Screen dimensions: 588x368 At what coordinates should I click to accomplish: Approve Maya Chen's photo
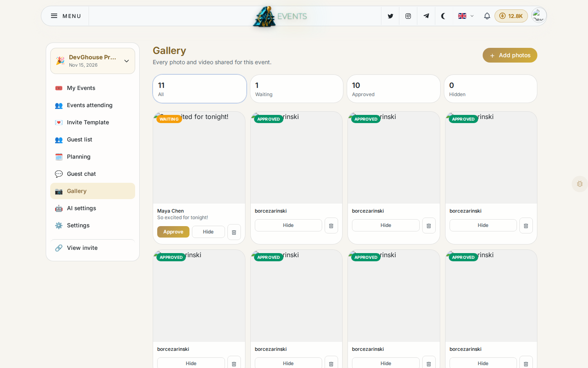coord(173,232)
